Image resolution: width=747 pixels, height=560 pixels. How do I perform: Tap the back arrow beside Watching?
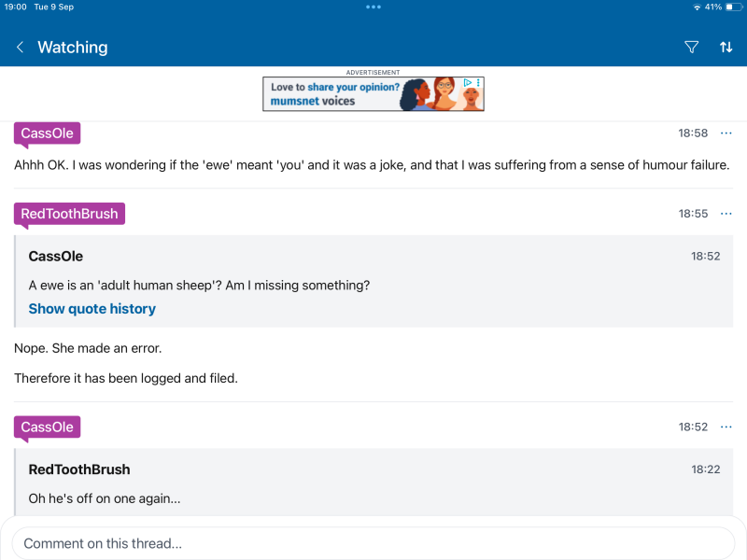pos(20,48)
